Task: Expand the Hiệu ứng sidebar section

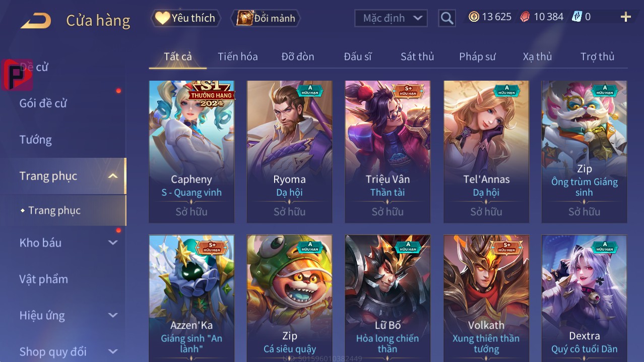Action: point(113,316)
